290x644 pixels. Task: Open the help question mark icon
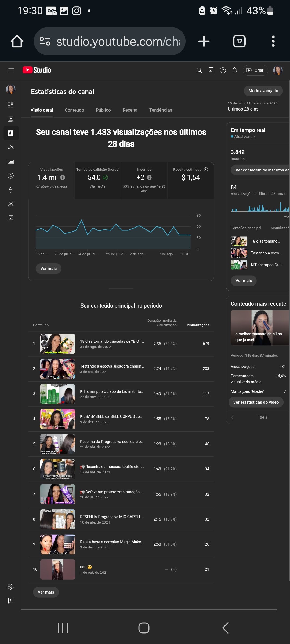223,70
